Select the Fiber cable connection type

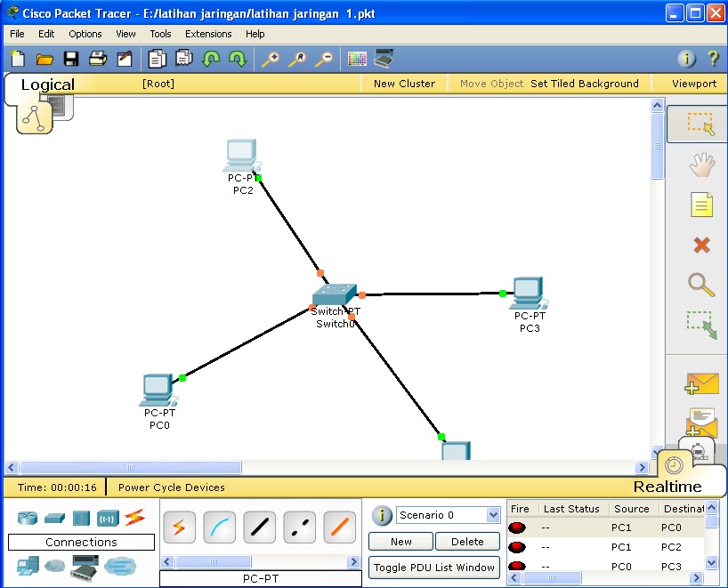pyautogui.click(x=339, y=528)
